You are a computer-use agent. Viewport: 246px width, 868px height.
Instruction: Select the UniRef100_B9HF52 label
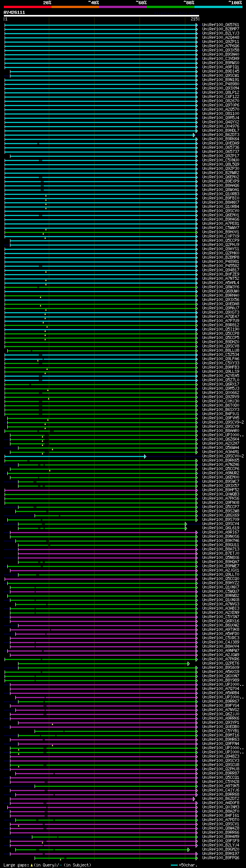click(221, 490)
